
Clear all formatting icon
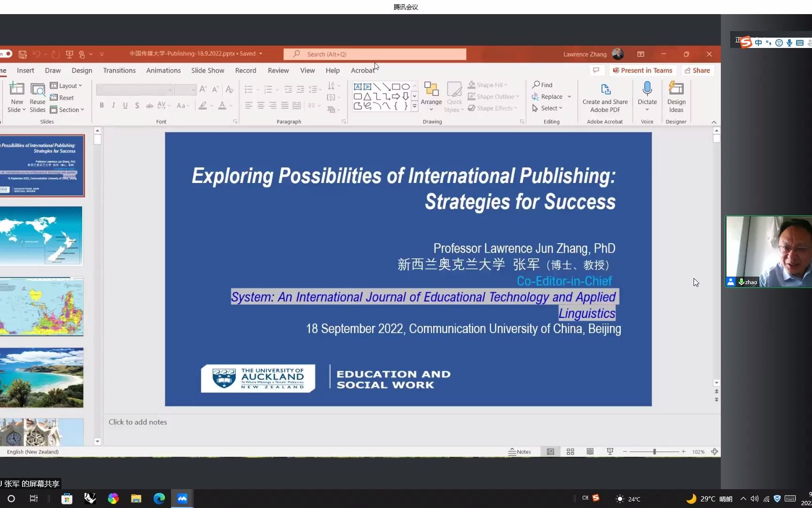229,89
